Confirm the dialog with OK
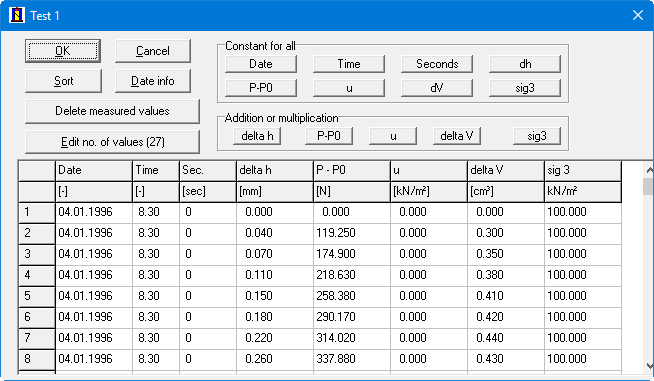Screen dimensions: 654x381 [x=63, y=51]
